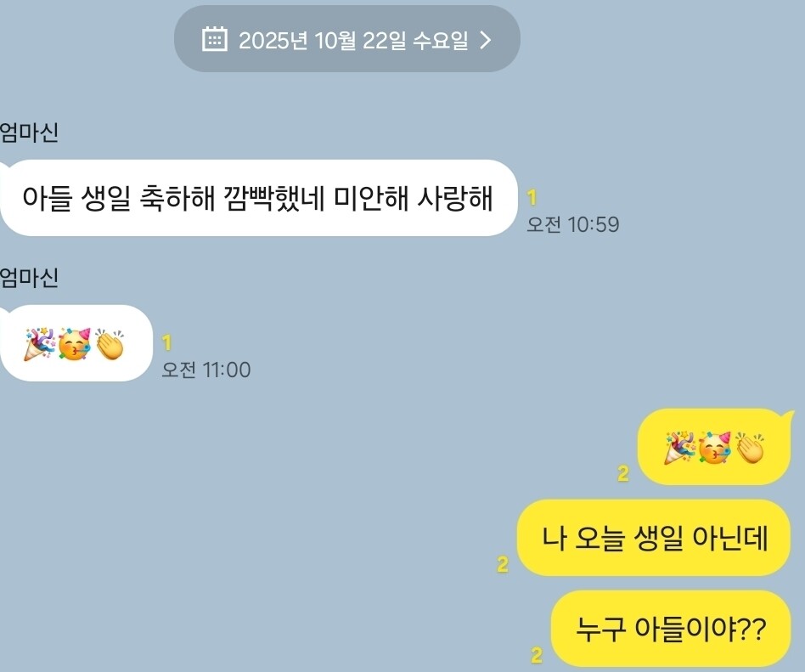Tap unread count 2 beside '누구 아들이야??'
The width and height of the screenshot is (805, 672).
(537, 655)
